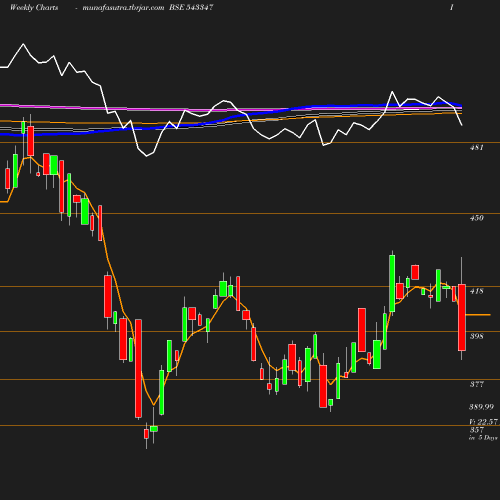Select the 450 price level label
500x500 pixels.
477,218
